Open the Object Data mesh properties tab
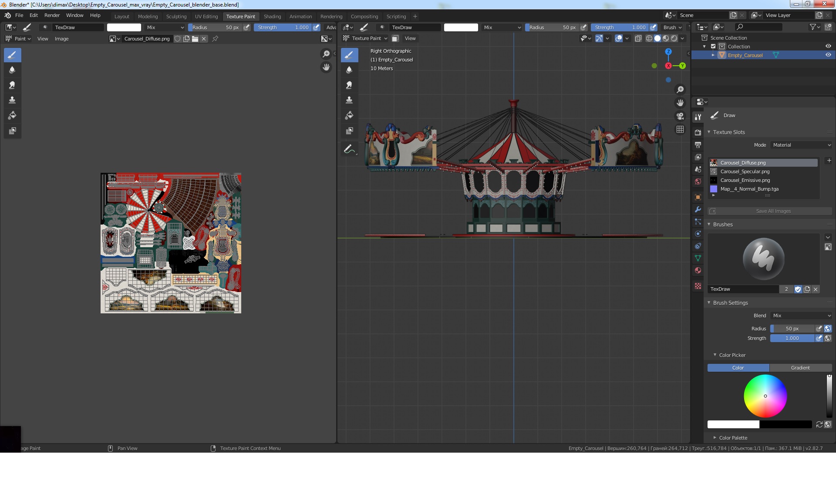This screenshot has width=836, height=504. point(698,258)
